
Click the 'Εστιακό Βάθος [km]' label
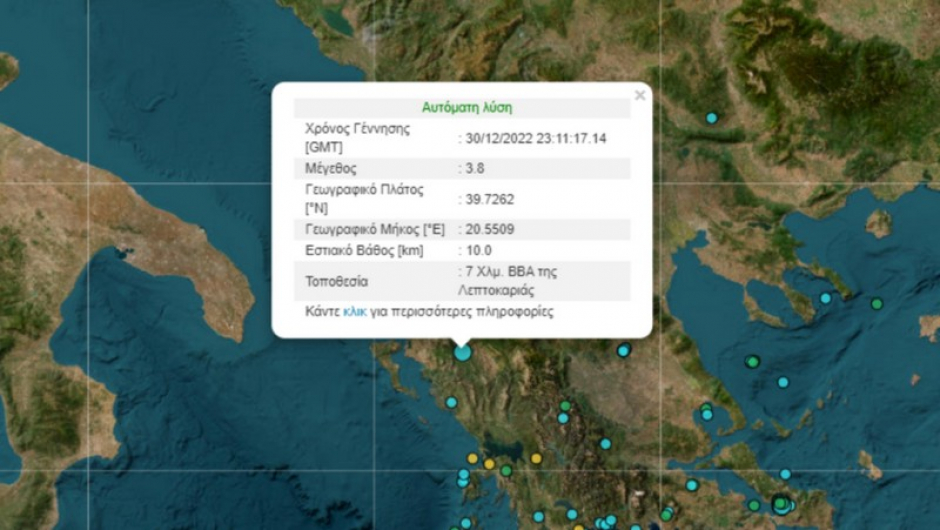[x=364, y=251]
